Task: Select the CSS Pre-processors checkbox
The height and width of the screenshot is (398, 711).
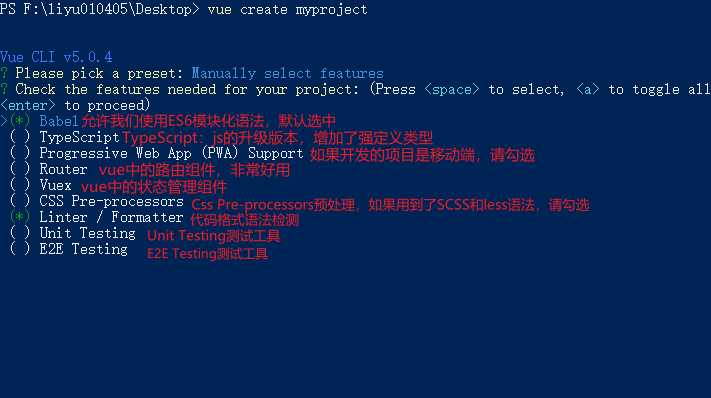Action: (20, 201)
